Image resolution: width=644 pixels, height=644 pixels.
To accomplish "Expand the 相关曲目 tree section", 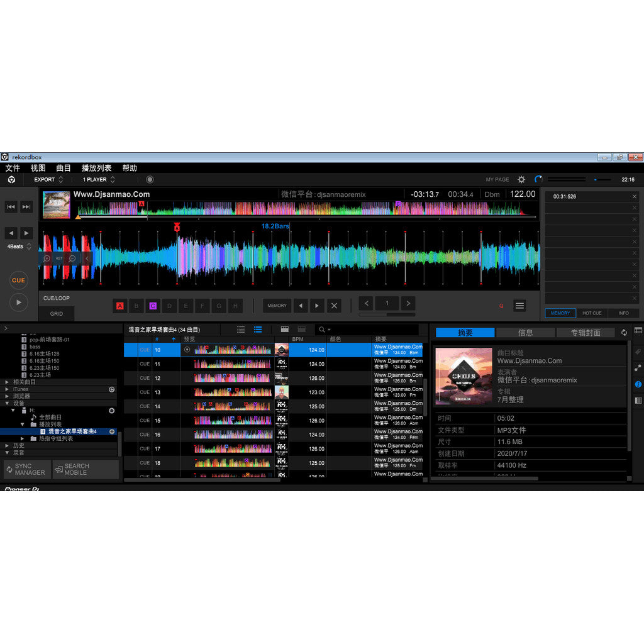I will click(x=7, y=382).
